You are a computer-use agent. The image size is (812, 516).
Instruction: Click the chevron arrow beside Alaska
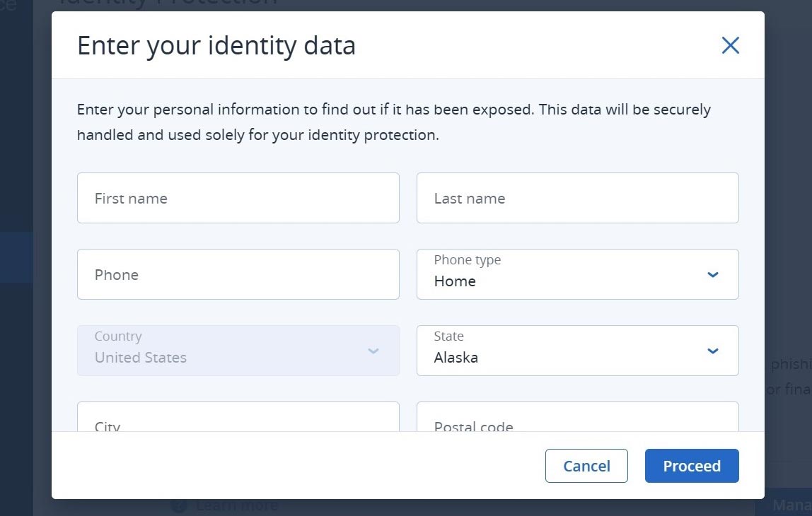(x=713, y=351)
